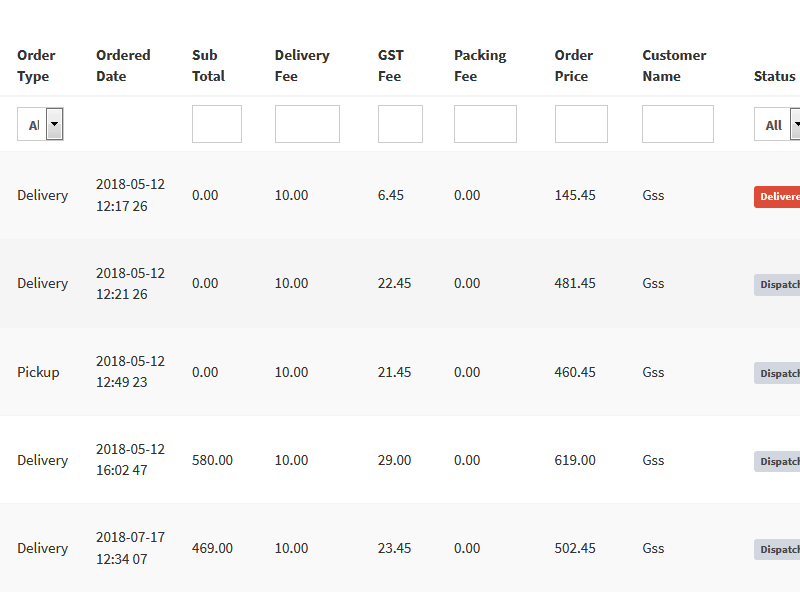
Task: Click the Customer Name filter field
Action: (678, 124)
